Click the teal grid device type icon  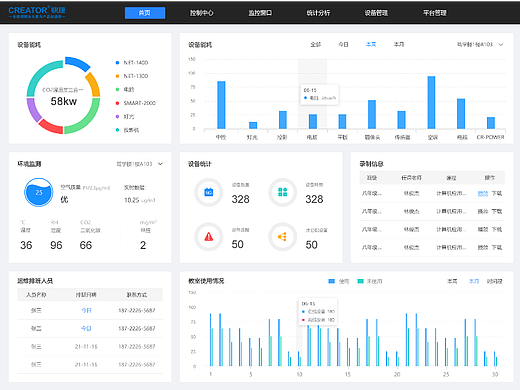[x=283, y=192]
